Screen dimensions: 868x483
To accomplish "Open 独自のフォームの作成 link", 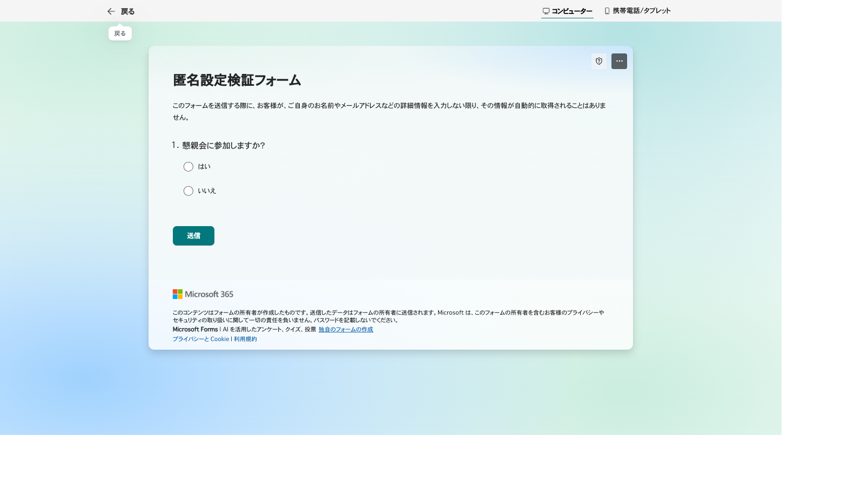I will pyautogui.click(x=346, y=329).
